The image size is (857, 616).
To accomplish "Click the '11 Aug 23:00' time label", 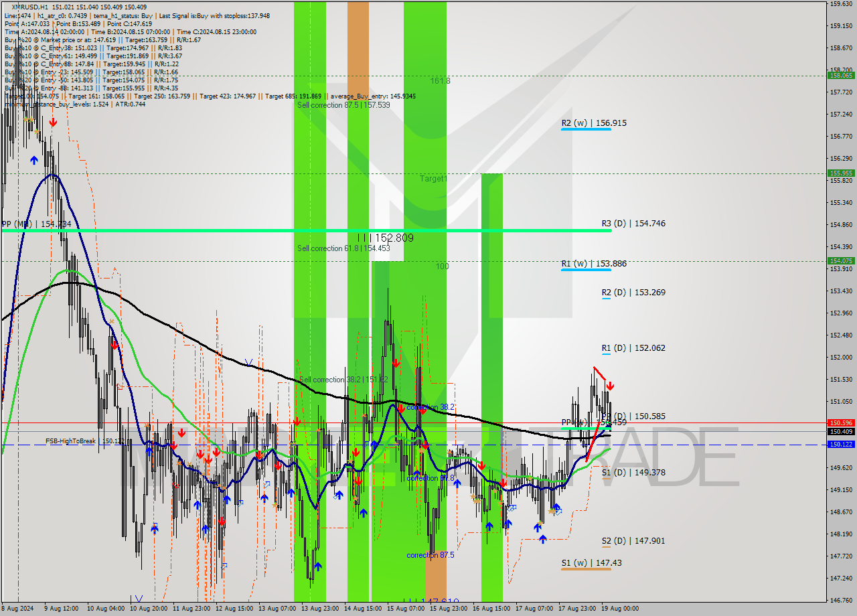I will 191,609.
